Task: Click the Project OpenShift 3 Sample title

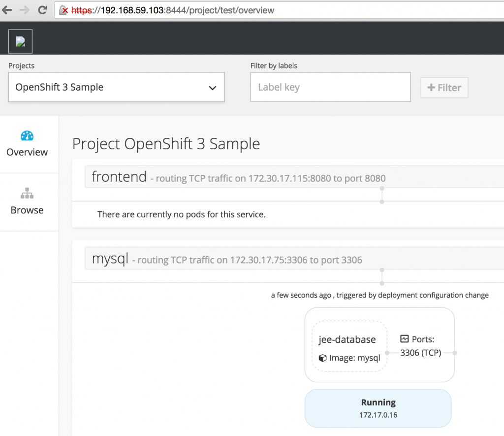Action: pyautogui.click(x=166, y=143)
